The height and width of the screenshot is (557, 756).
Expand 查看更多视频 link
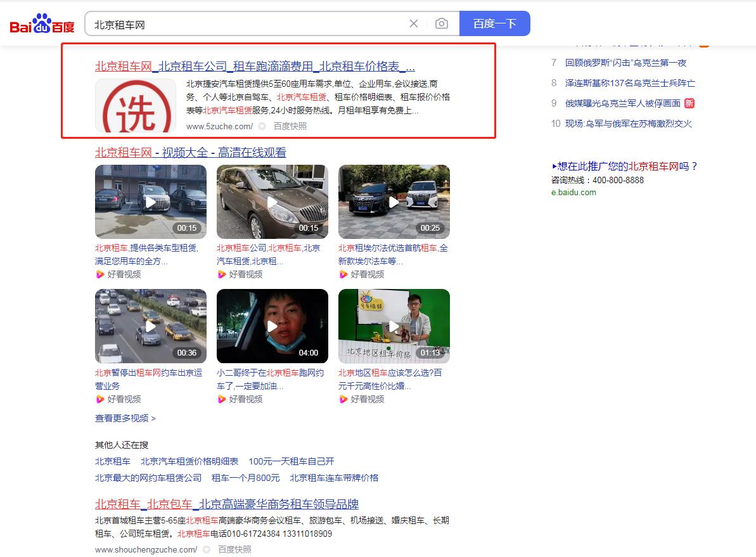[125, 418]
